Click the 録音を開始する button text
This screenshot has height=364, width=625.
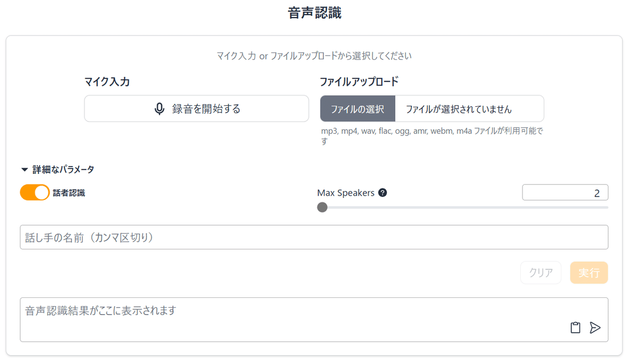coord(206,109)
